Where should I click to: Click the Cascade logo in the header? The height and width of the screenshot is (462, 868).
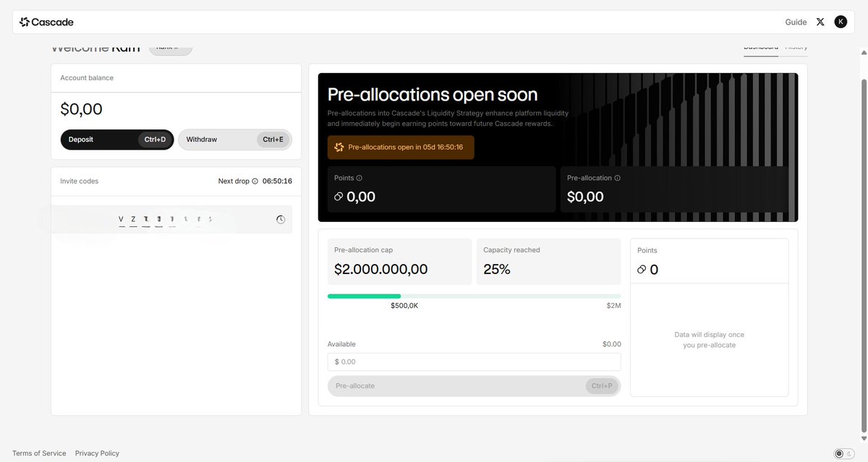pyautogui.click(x=46, y=22)
